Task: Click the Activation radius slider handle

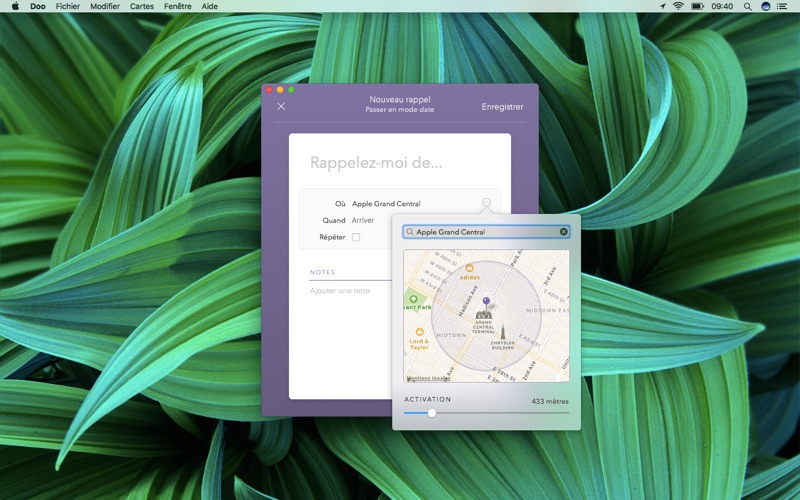Action: click(x=432, y=413)
